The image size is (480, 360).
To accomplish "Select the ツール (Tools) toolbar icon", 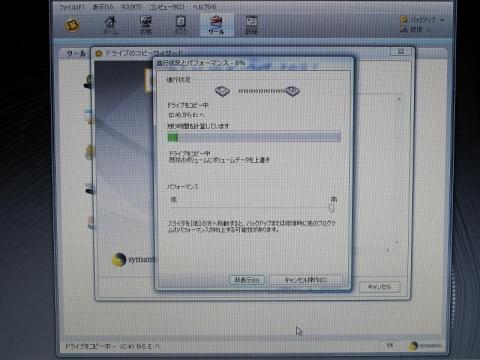I will pos(216,25).
